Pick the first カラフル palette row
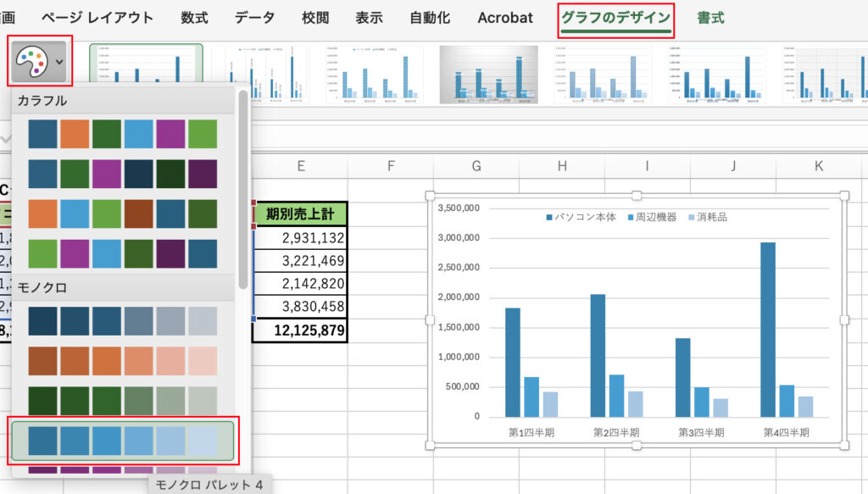868x494 pixels. [122, 134]
